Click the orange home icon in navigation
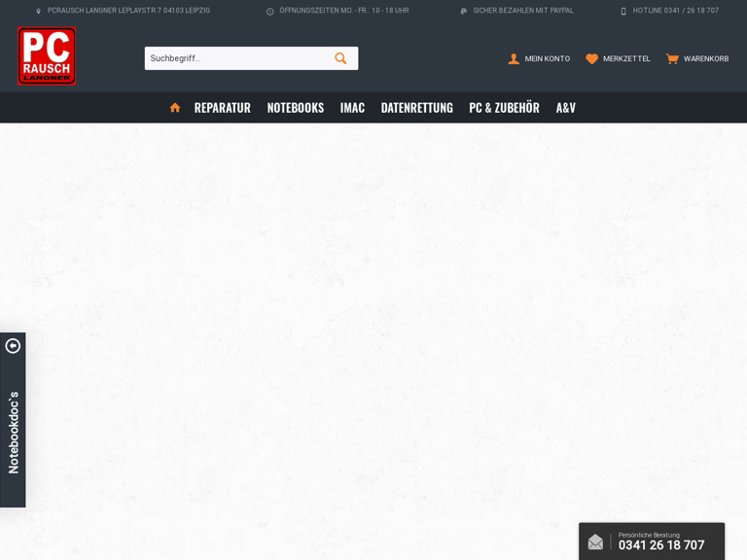Viewport: 747px width, 560px height. pos(175,108)
